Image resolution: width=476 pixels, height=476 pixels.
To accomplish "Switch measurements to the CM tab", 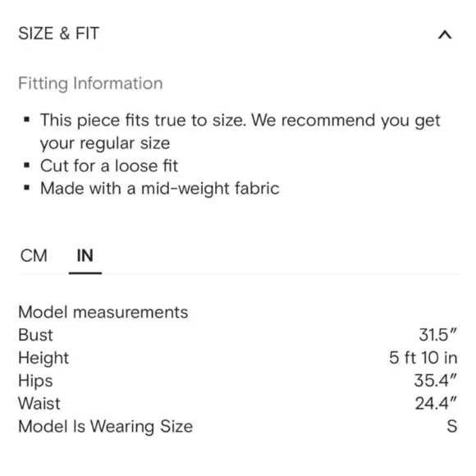I will click(x=34, y=255).
